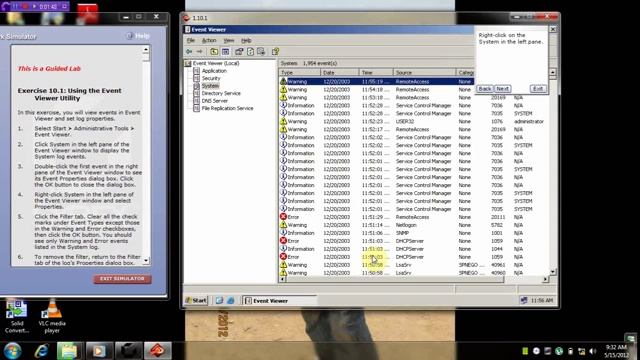The height and width of the screenshot is (360, 640).
Task: Click the event list horizontal scrollbar right arrow
Action: (545, 279)
